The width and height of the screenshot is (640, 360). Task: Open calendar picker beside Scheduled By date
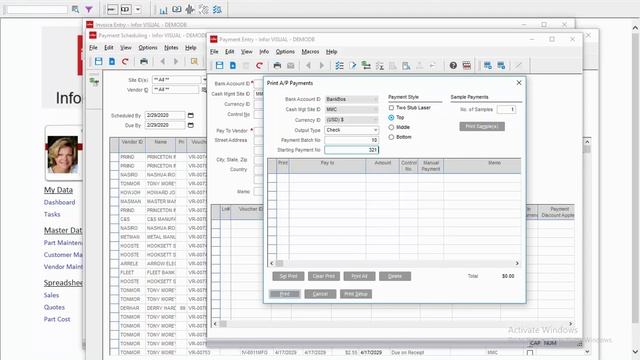tap(191, 116)
